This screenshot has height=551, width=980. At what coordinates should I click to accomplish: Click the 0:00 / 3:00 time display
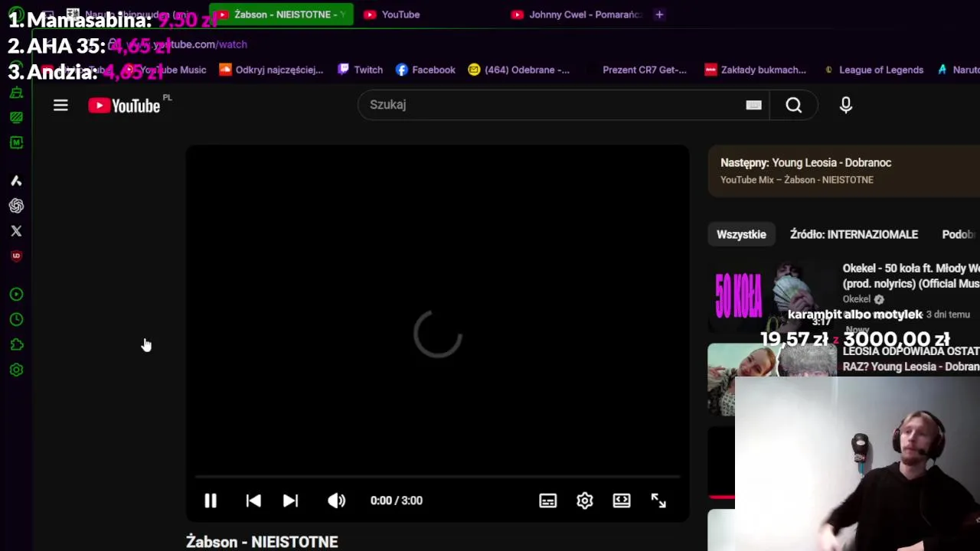point(397,500)
